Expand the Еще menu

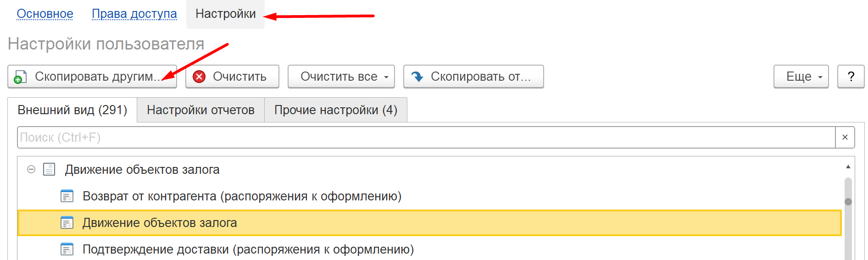click(801, 77)
